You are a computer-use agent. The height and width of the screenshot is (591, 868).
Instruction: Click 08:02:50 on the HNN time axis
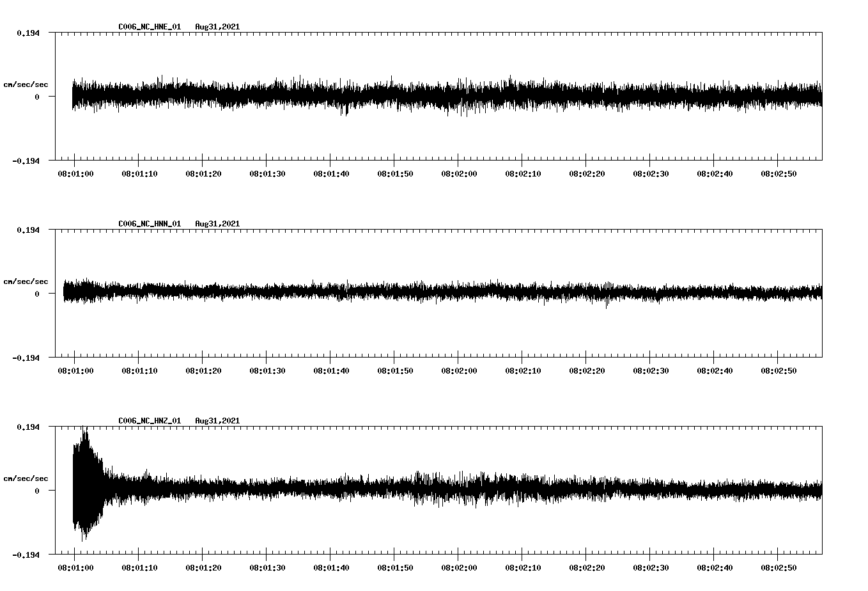[779, 371]
